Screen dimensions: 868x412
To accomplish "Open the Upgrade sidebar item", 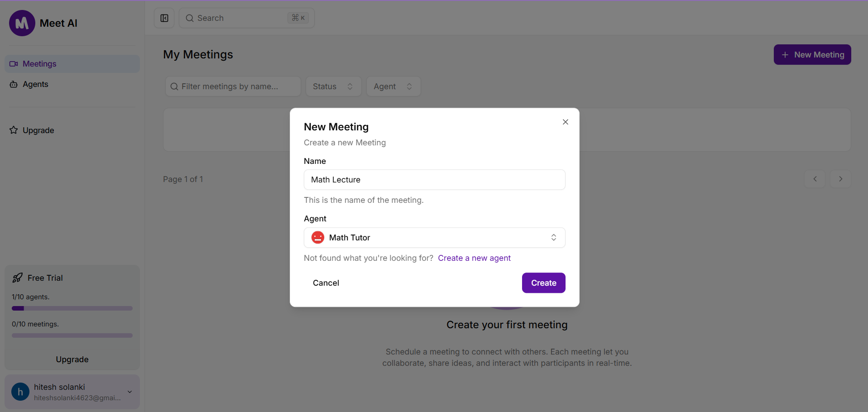I will coord(72,130).
